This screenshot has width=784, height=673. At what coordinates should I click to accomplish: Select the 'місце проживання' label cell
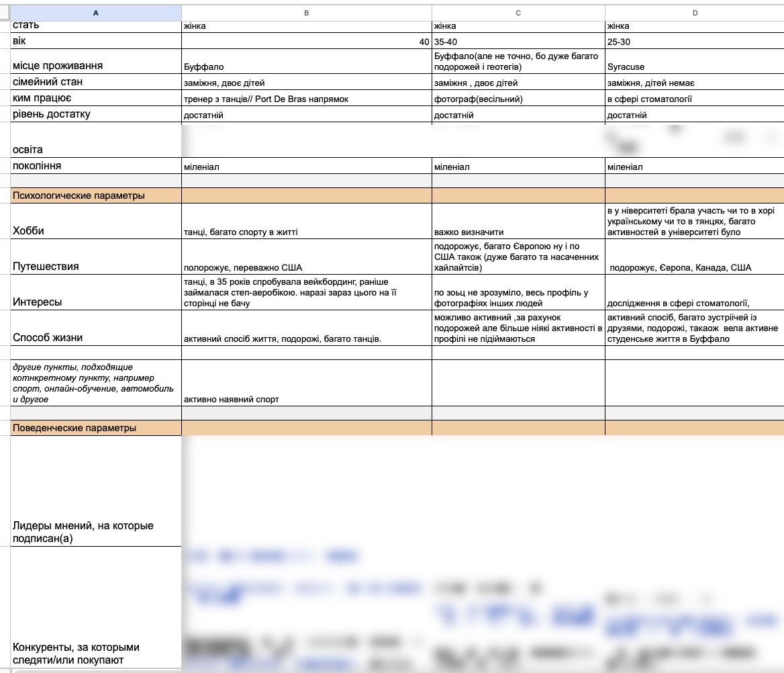coord(96,62)
